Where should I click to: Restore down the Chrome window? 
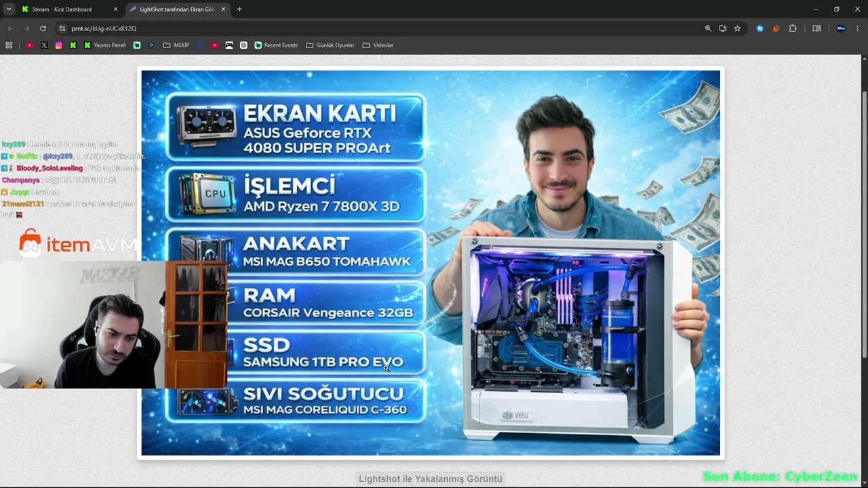tap(837, 9)
